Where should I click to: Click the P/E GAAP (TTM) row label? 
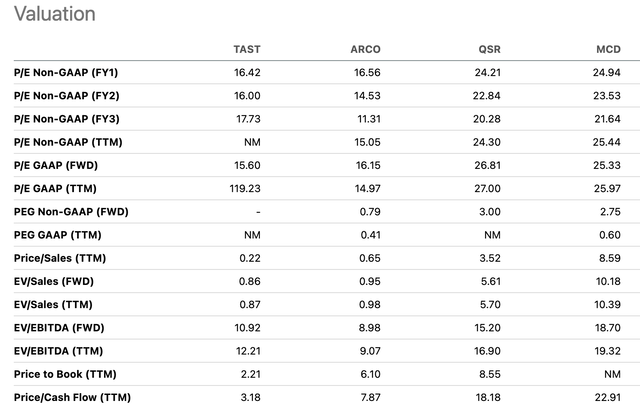click(55, 188)
